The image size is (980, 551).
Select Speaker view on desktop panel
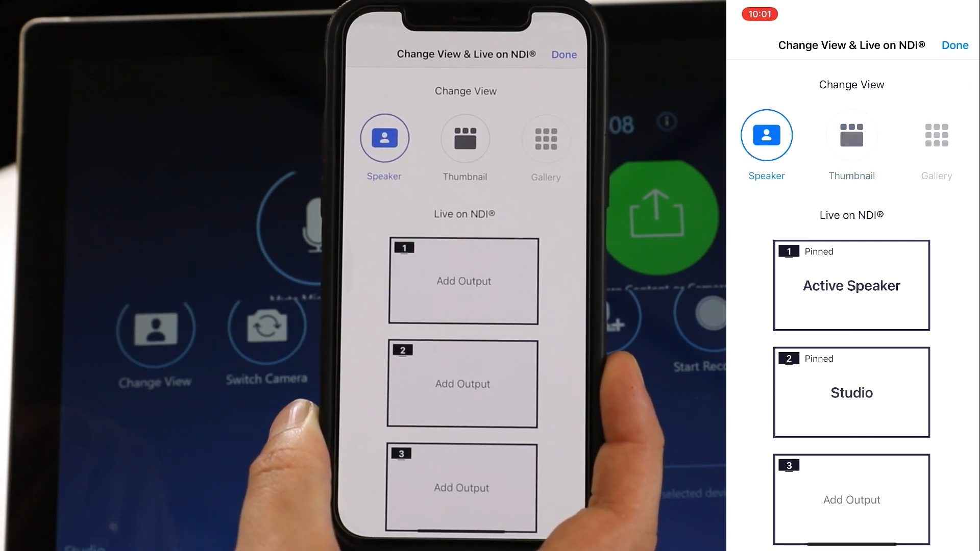tap(767, 135)
